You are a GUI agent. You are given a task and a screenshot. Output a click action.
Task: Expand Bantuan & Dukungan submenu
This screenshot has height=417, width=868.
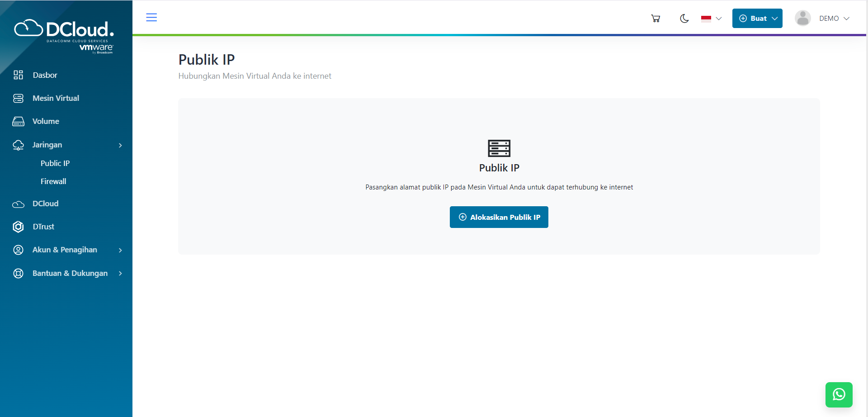pyautogui.click(x=120, y=273)
